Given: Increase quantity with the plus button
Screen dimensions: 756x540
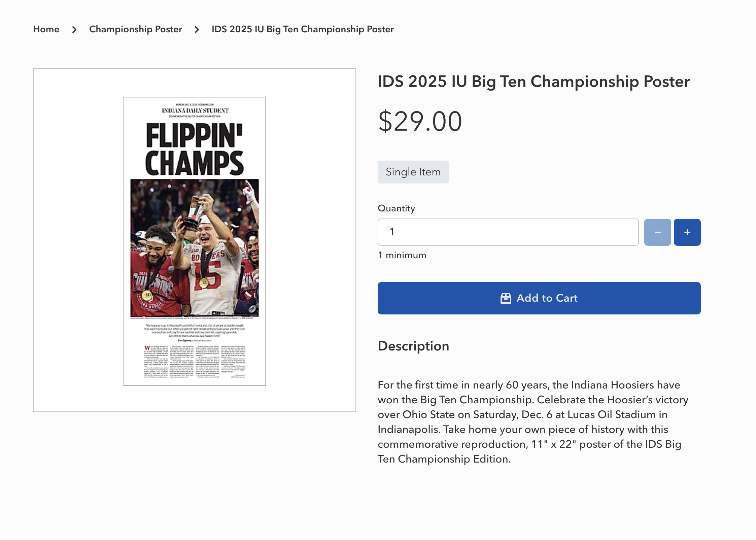Looking at the screenshot, I should [687, 232].
